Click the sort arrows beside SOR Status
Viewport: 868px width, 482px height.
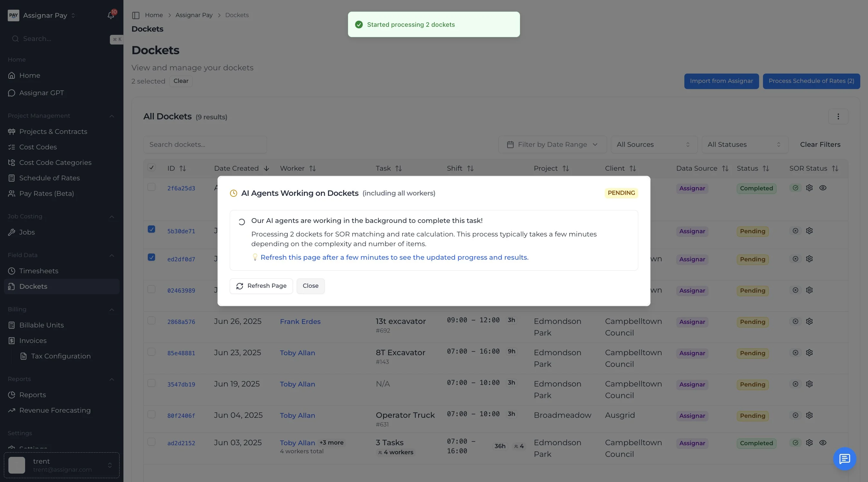click(835, 168)
